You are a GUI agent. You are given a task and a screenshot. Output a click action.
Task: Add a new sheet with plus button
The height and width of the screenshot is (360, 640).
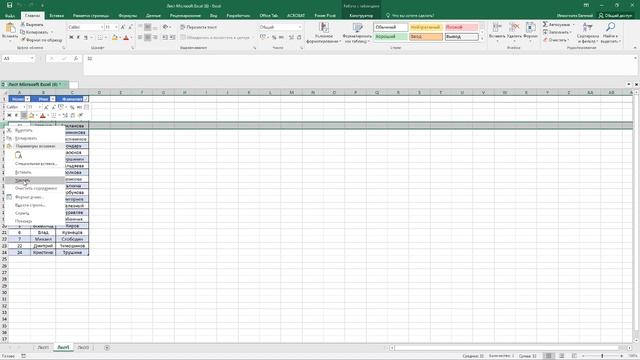click(107, 348)
